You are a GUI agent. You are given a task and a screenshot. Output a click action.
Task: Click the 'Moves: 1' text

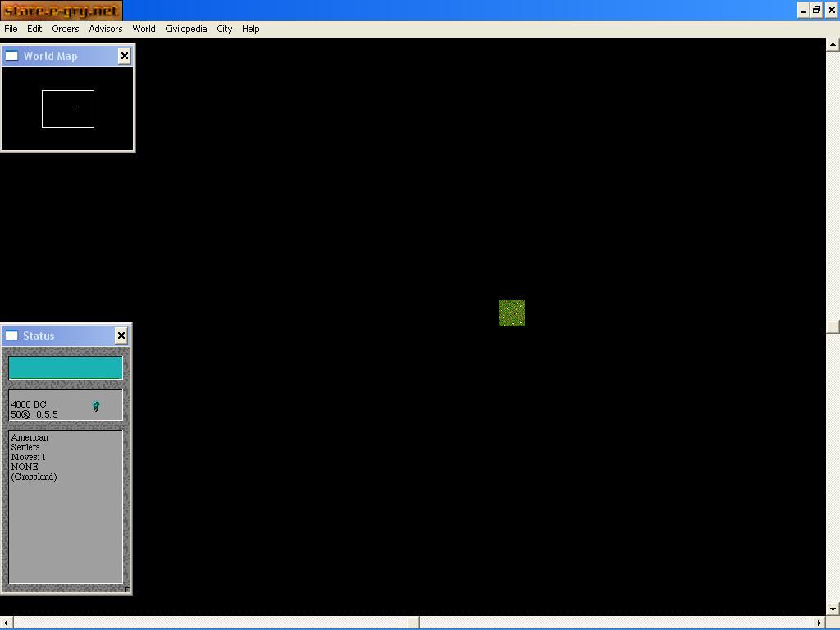29,457
